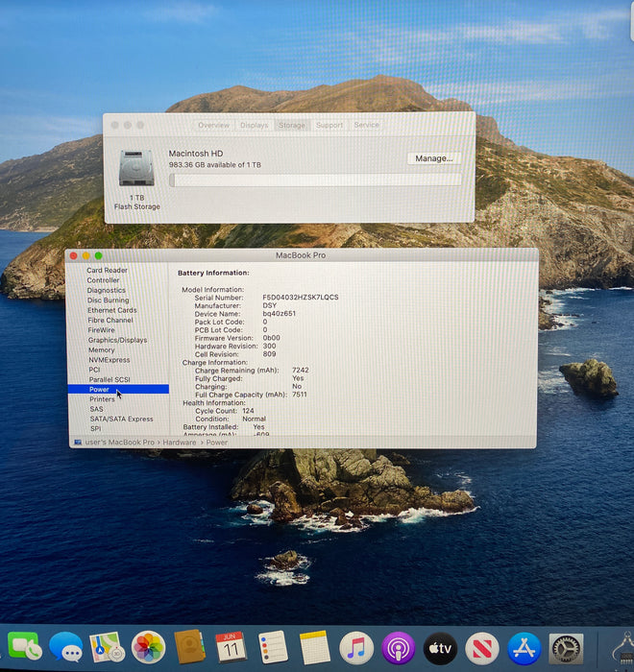Open the Messages app in the Dock
The height and width of the screenshot is (672, 634).
tap(65, 647)
